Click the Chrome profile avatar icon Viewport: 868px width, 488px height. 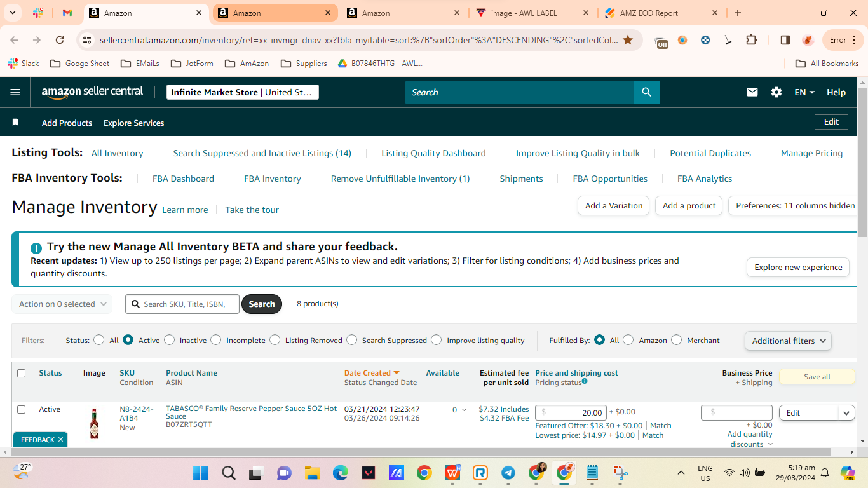pos(808,40)
